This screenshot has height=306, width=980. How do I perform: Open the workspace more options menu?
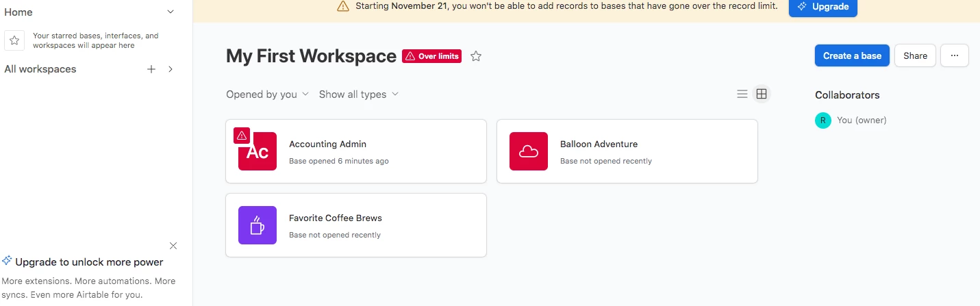[x=955, y=56]
